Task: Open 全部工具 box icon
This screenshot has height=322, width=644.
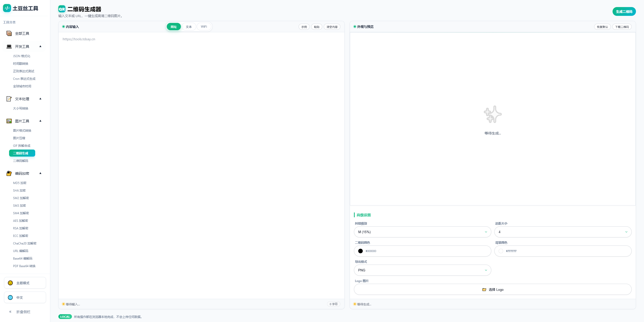Action: (9, 33)
